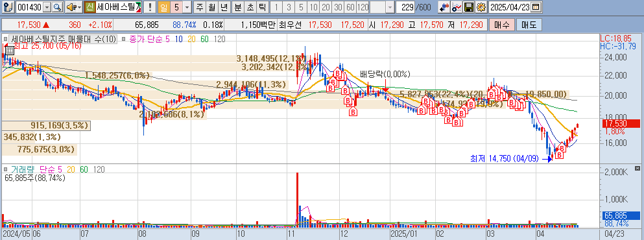Click the 매도 sell button
Viewport: 644px width, 240px height.
pyautogui.click(x=529, y=25)
